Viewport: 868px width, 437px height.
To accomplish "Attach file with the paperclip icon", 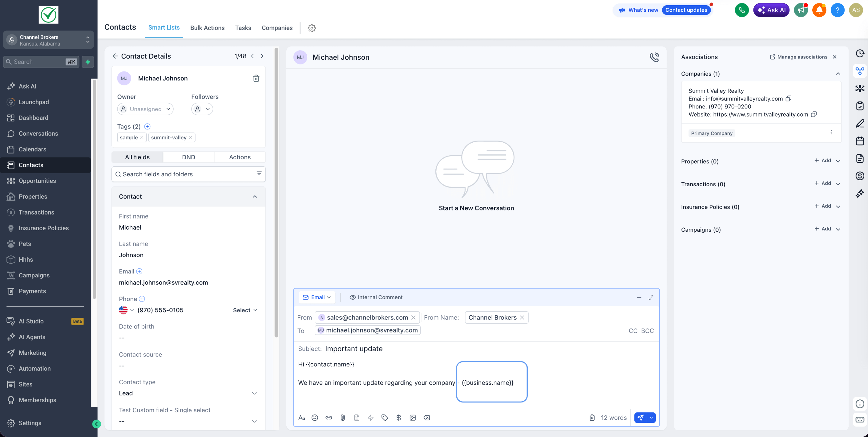I will (x=343, y=418).
